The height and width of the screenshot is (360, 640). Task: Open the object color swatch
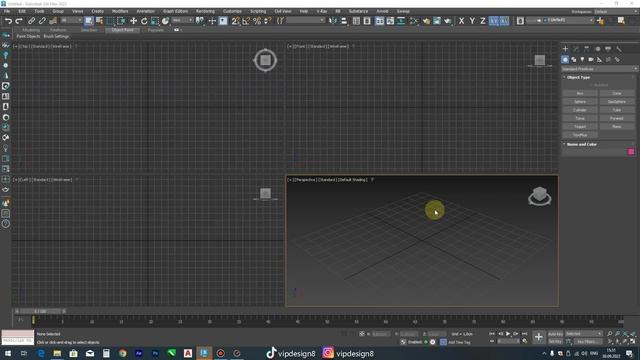click(x=631, y=152)
